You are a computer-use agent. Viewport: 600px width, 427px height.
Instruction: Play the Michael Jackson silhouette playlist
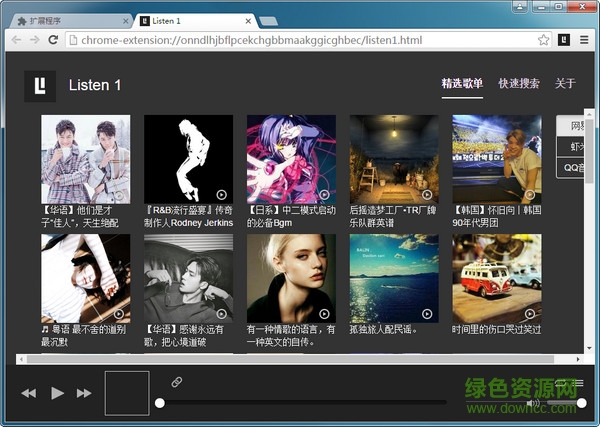pyautogui.click(x=188, y=159)
